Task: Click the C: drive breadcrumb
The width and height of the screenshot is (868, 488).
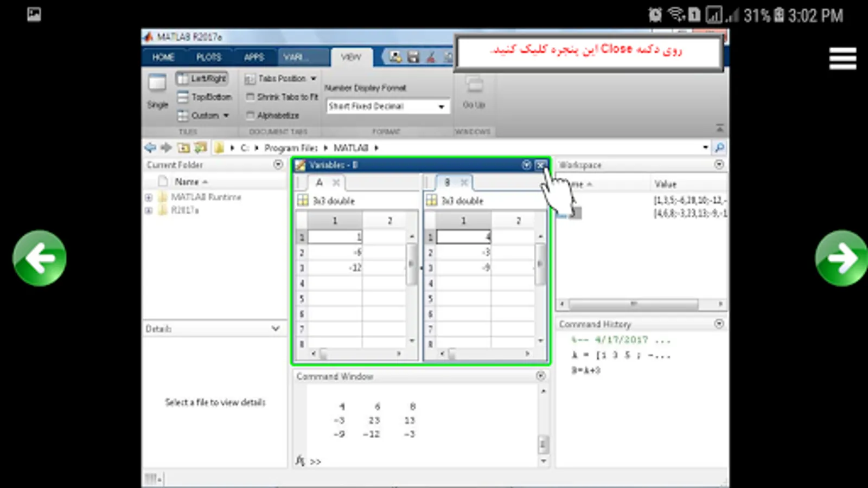Action: pyautogui.click(x=245, y=147)
